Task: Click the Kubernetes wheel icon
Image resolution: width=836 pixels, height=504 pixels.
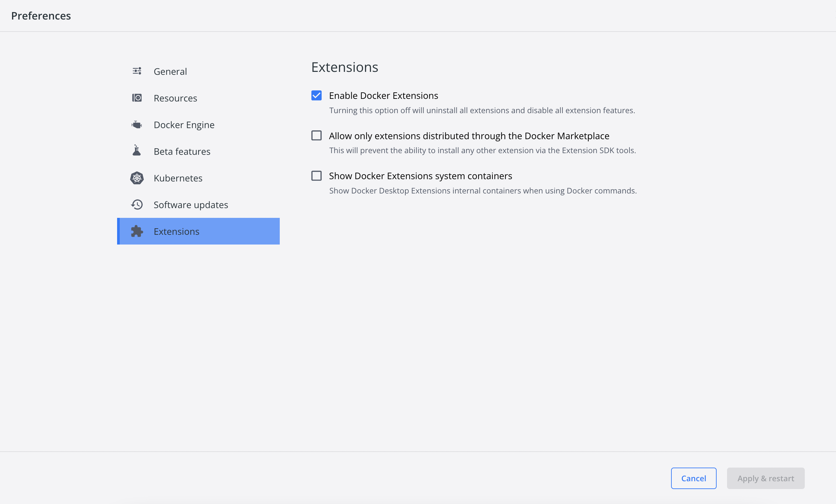Action: pyautogui.click(x=137, y=178)
